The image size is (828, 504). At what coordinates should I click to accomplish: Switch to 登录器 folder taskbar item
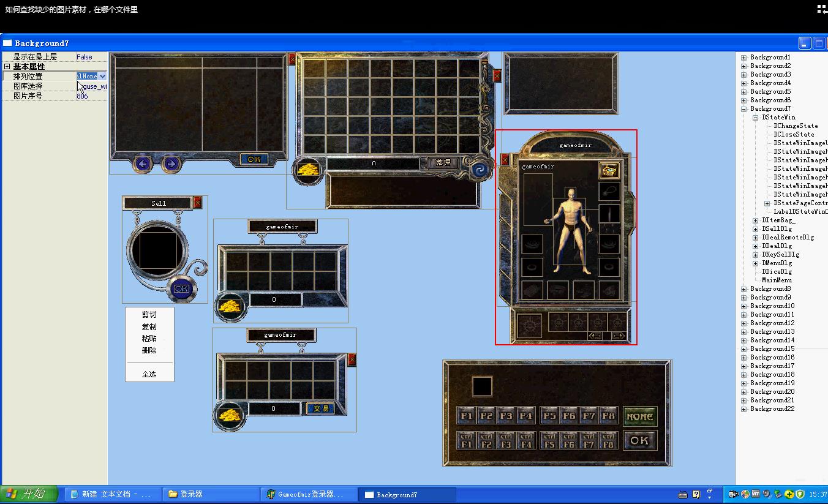[x=211, y=494]
